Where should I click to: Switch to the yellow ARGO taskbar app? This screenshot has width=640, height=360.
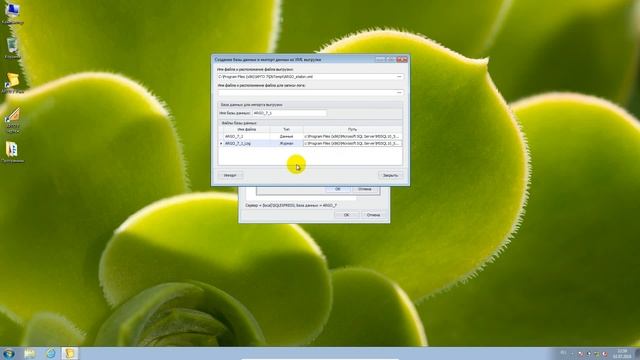[x=70, y=353]
